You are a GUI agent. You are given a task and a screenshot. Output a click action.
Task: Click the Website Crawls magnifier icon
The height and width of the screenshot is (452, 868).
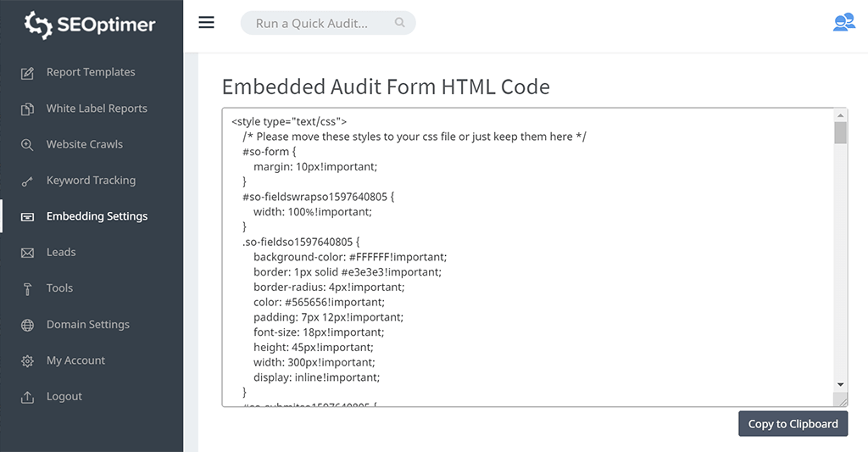(x=28, y=145)
